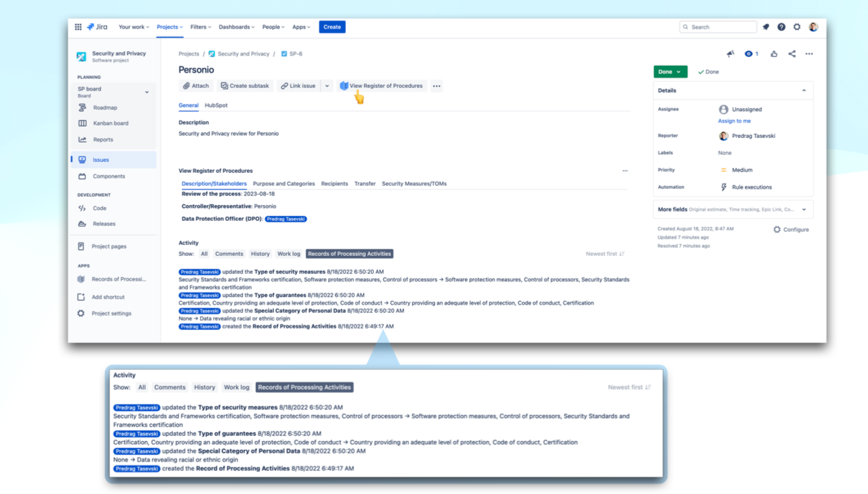Switch to the General tab

pos(189,106)
